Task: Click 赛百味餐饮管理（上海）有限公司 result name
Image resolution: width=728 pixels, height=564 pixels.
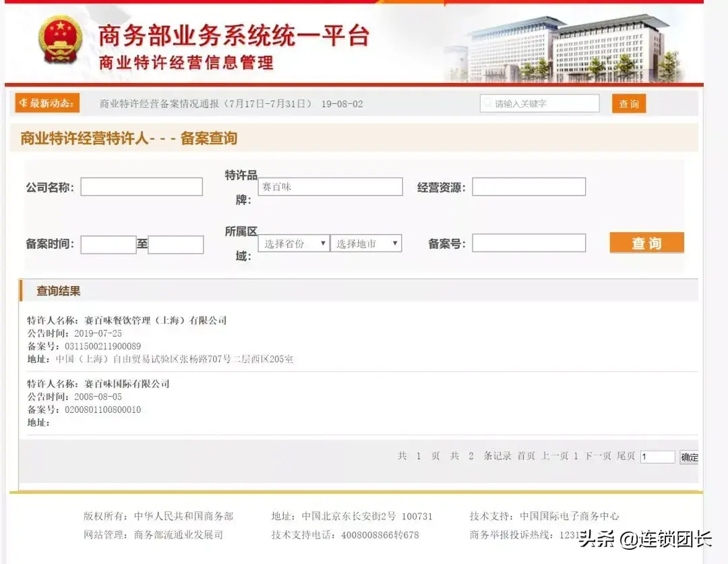Action: click(x=156, y=320)
